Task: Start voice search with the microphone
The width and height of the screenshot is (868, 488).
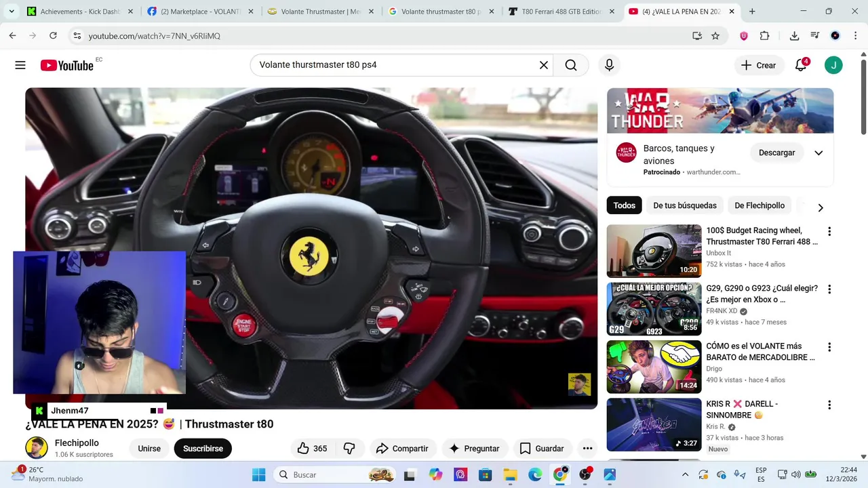Action: pos(609,65)
